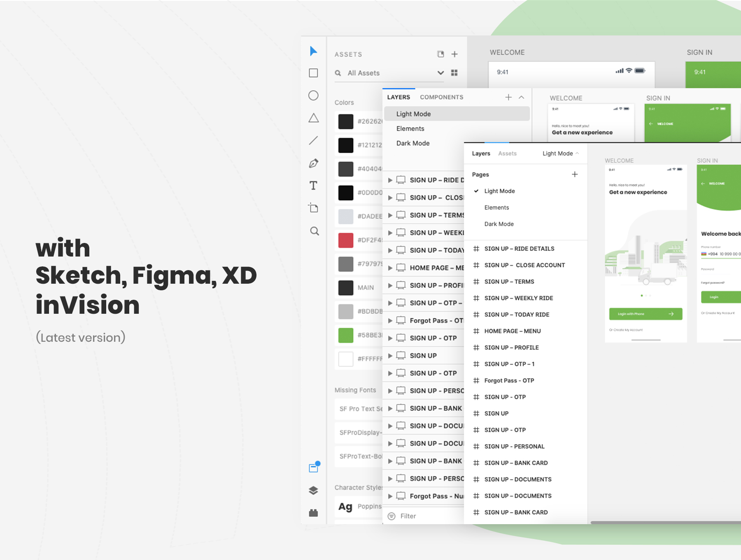Click the green #58BE3 color swatch
The image size is (741, 560).
pyautogui.click(x=345, y=335)
